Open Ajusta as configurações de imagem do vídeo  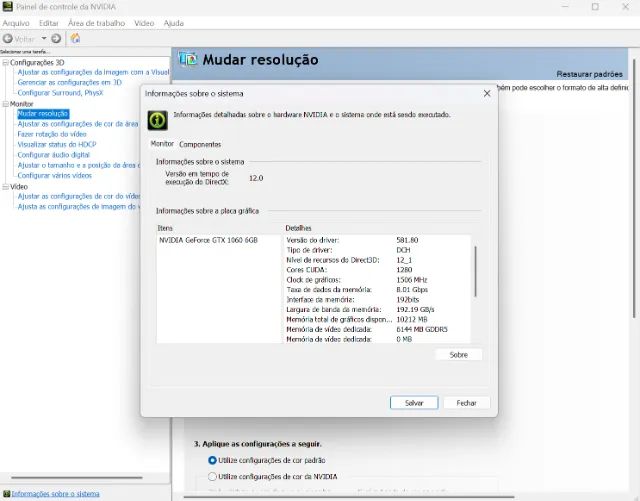click(x=78, y=207)
